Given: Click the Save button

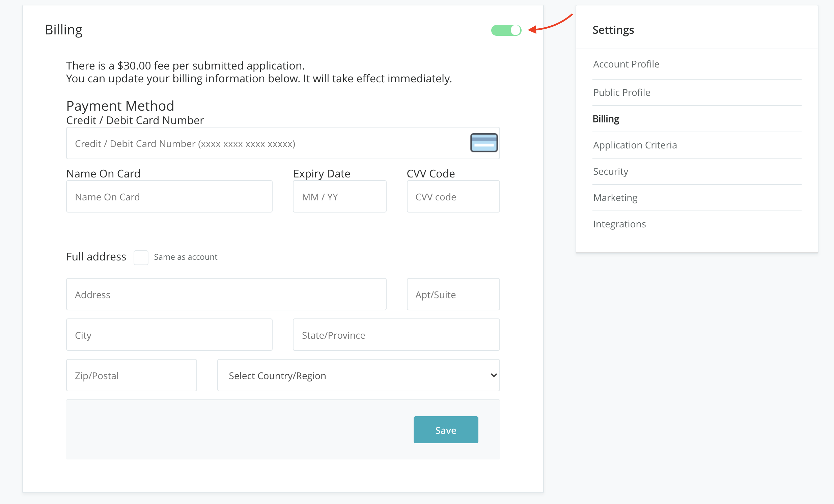Looking at the screenshot, I should 445,430.
